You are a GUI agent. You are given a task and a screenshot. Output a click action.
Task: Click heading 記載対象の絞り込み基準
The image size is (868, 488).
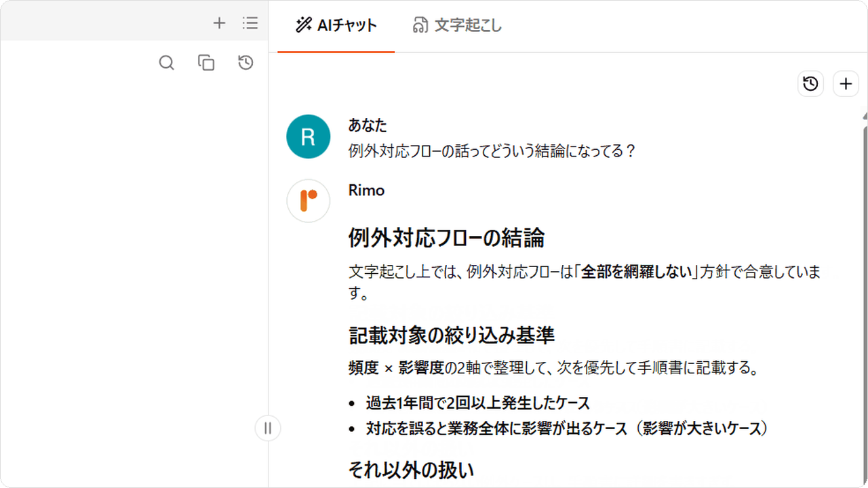pos(451,335)
